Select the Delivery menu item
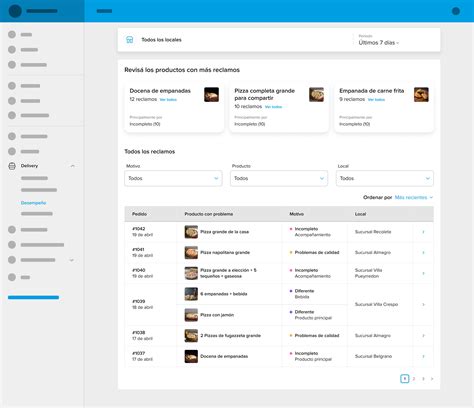The height and width of the screenshot is (408, 474). tap(29, 166)
